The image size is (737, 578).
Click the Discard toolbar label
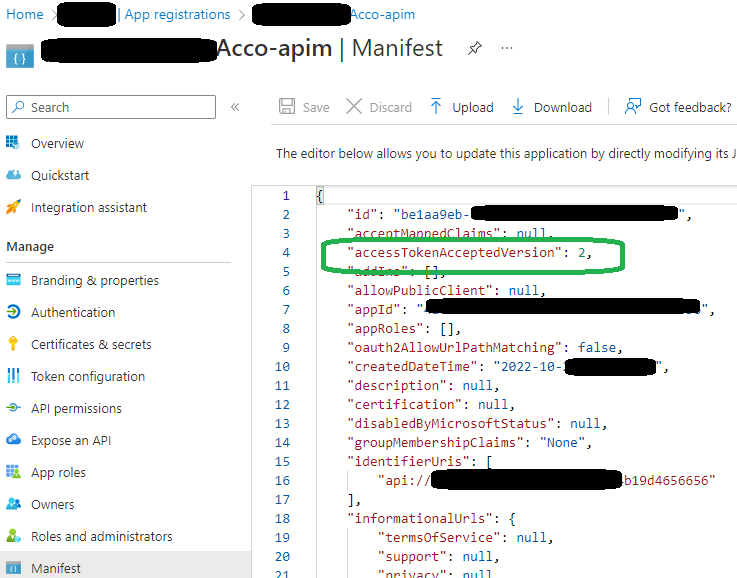pyautogui.click(x=390, y=108)
